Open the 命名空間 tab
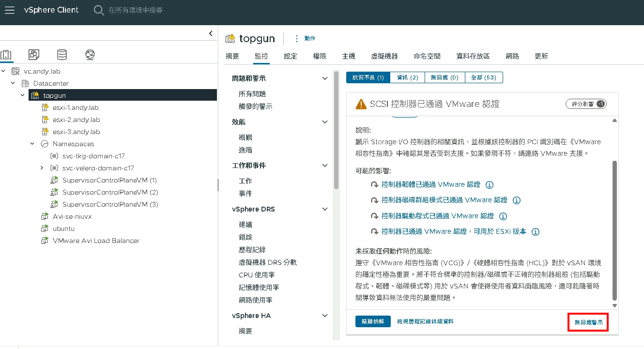Image resolution: width=644 pixels, height=349 pixels. pyautogui.click(x=427, y=56)
